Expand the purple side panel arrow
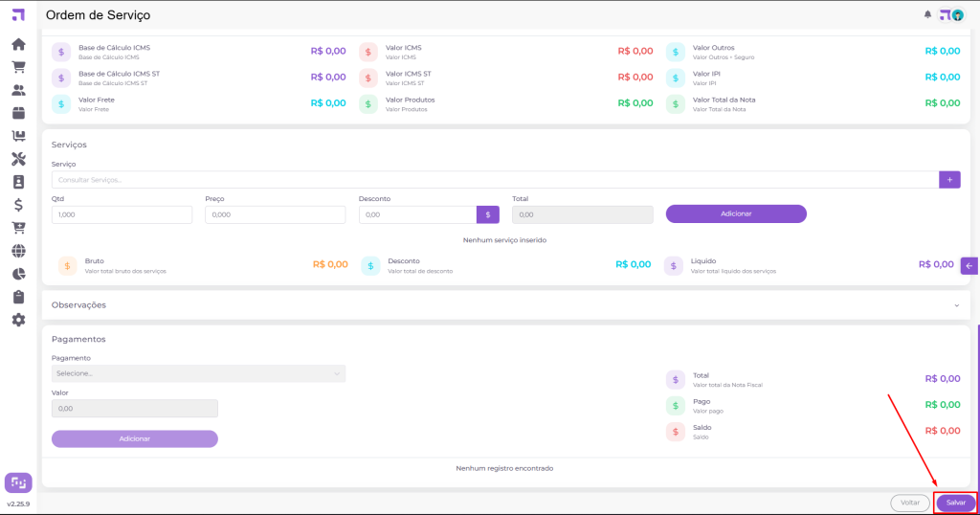Screen dimensions: 980x515 [969, 266]
